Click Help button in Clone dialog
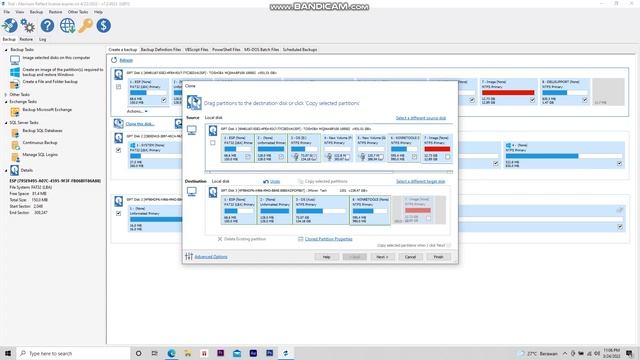Screen dimensions: 640x360 (327, 257)
